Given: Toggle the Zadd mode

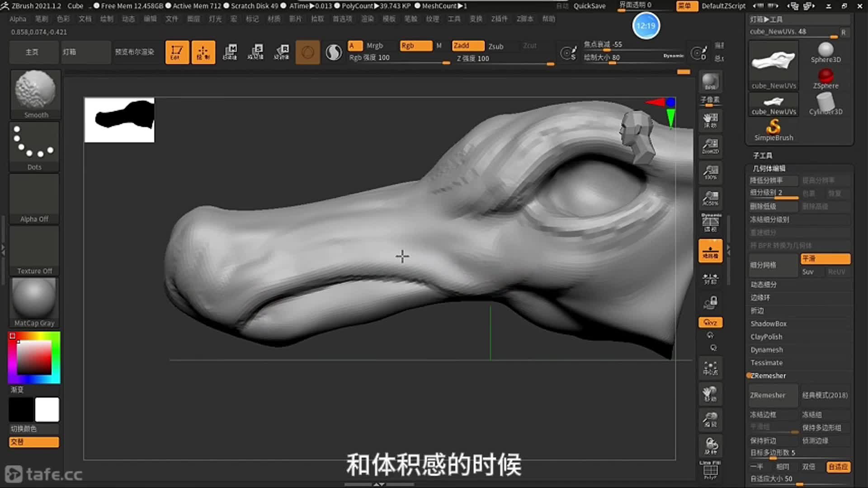Looking at the screenshot, I should click(x=468, y=46).
